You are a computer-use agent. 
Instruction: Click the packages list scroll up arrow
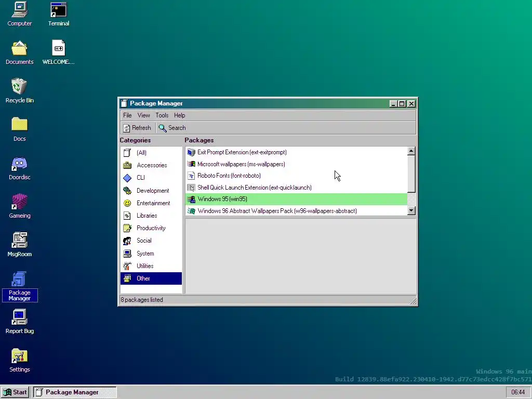coord(411,151)
